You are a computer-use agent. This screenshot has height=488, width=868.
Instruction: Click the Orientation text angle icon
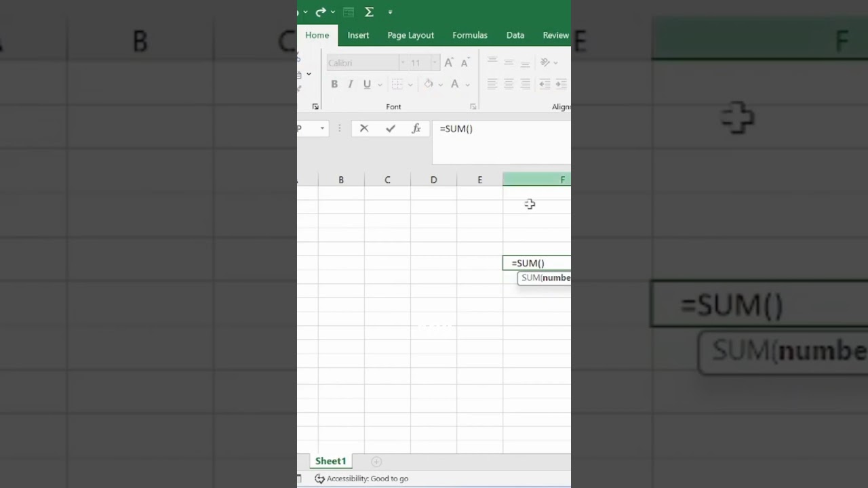click(x=545, y=62)
